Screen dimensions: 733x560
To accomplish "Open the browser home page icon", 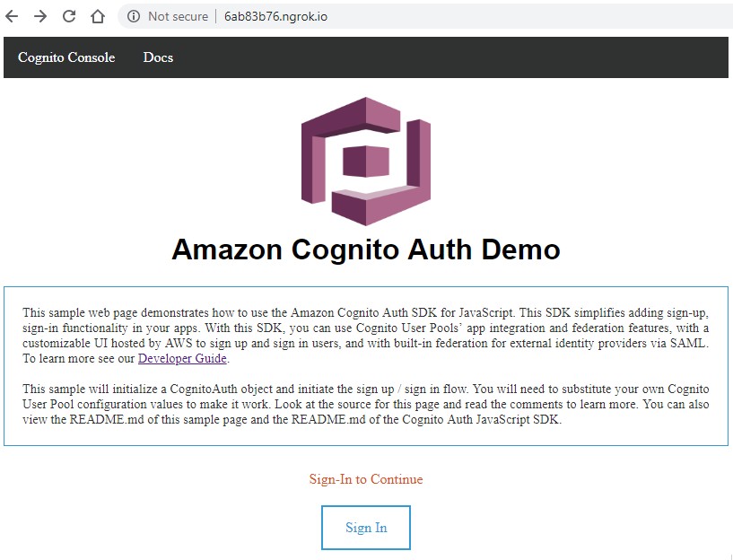I will (98, 15).
